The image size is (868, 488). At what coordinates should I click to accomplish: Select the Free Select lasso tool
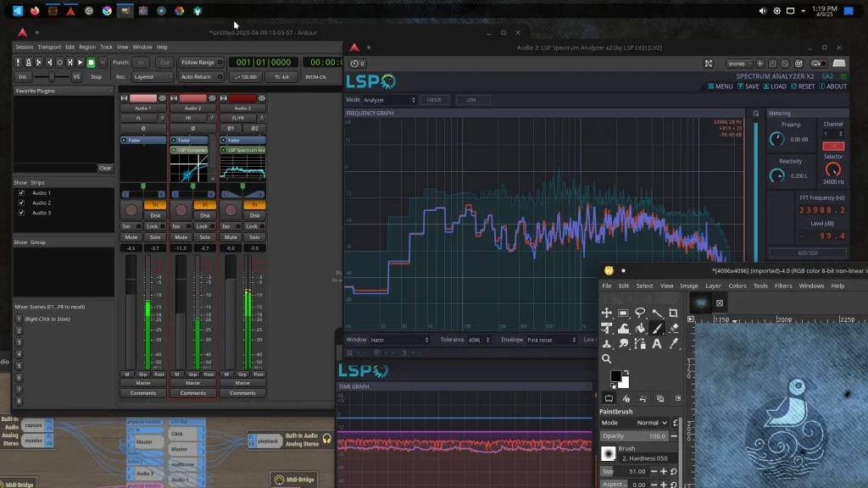click(640, 313)
